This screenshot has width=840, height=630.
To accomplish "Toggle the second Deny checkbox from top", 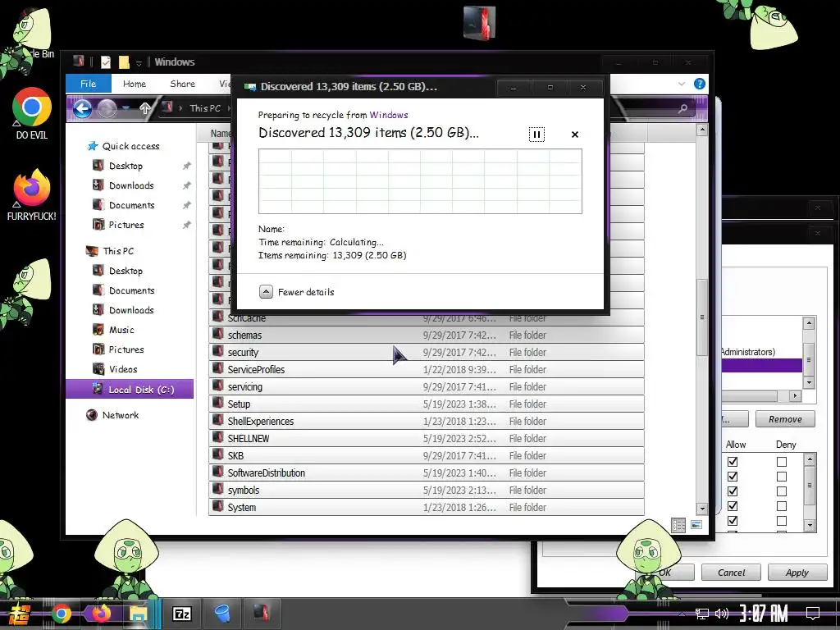I will click(x=782, y=477).
